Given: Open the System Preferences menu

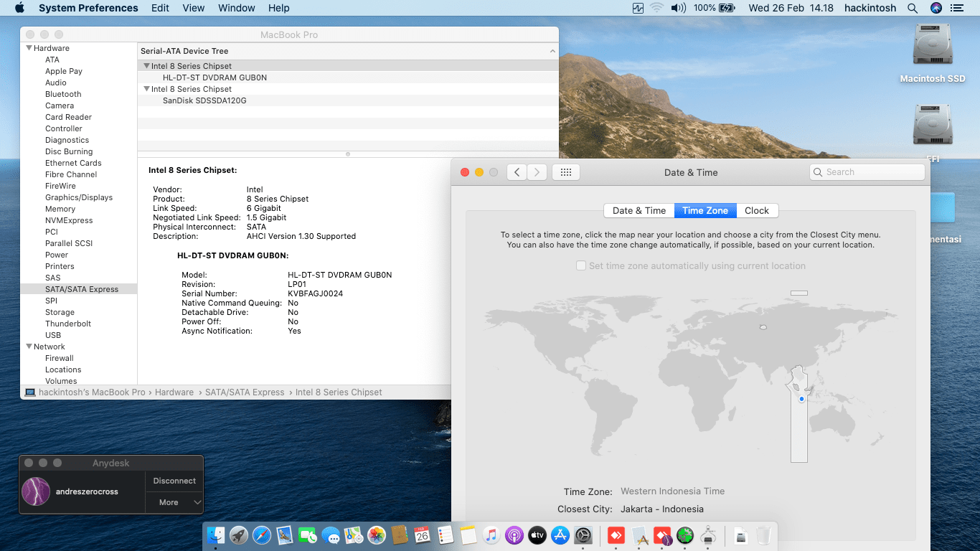Looking at the screenshot, I should point(88,8).
